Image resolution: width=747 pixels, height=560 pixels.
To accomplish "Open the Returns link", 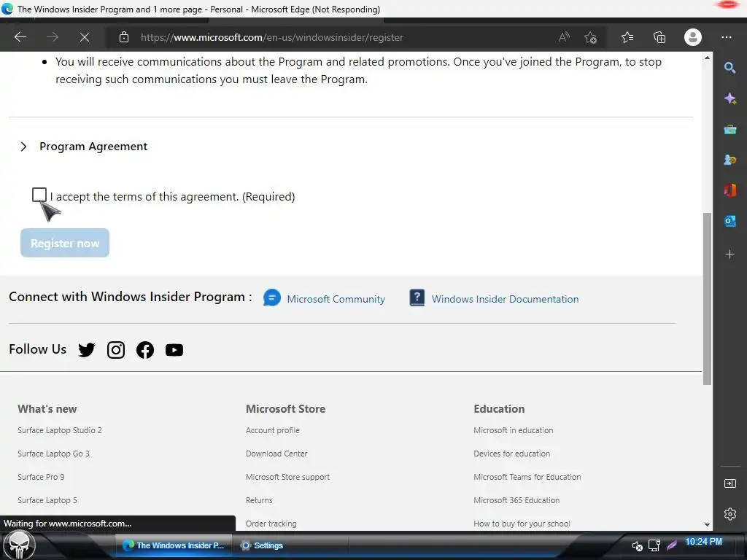I will pyautogui.click(x=259, y=500).
